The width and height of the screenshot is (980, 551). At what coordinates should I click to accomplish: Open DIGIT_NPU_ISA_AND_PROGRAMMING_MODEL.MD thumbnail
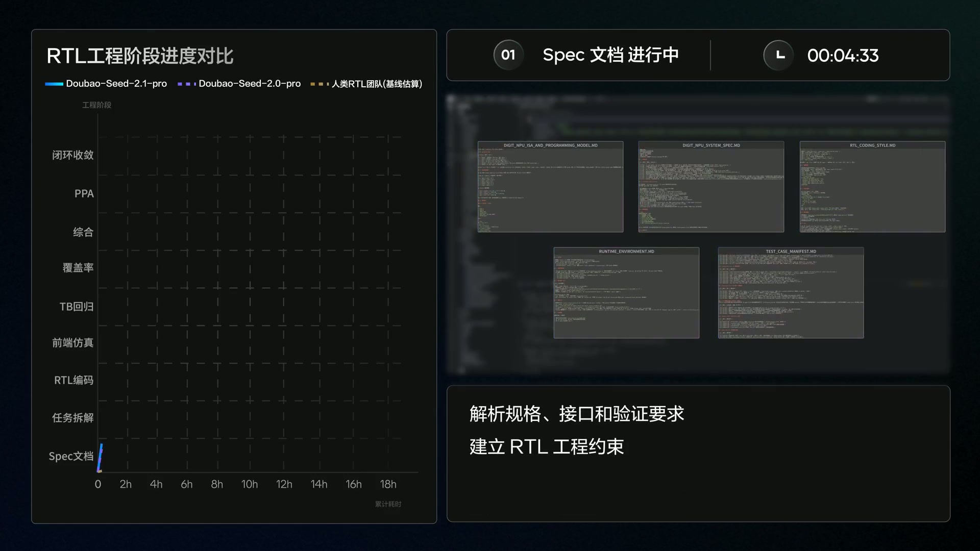pos(550,187)
